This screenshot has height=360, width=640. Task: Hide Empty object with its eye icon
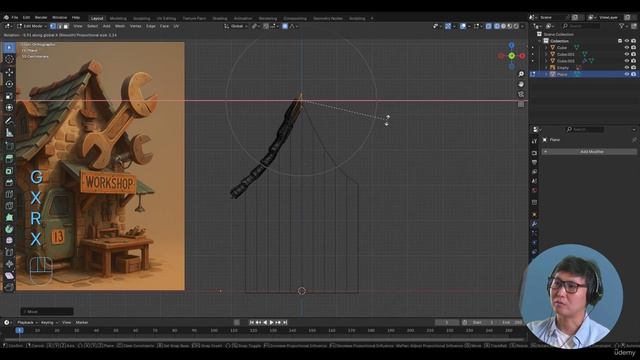627,68
